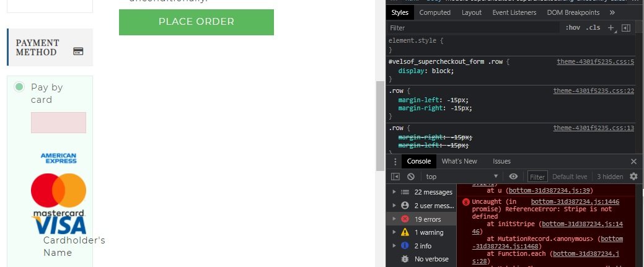The width and height of the screenshot is (644, 267).
Task: Click the display: block value
Action: (x=443, y=71)
